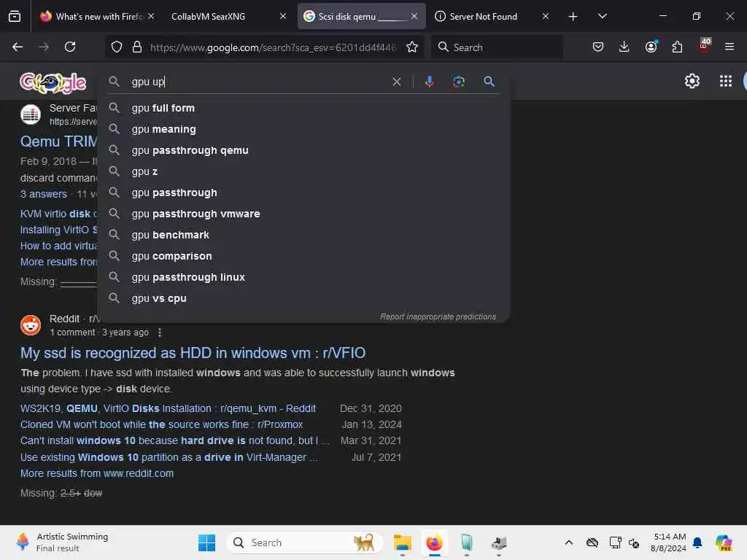Focus the Firefox Search bar
Viewport: 747px width, 560px height.
point(497,47)
